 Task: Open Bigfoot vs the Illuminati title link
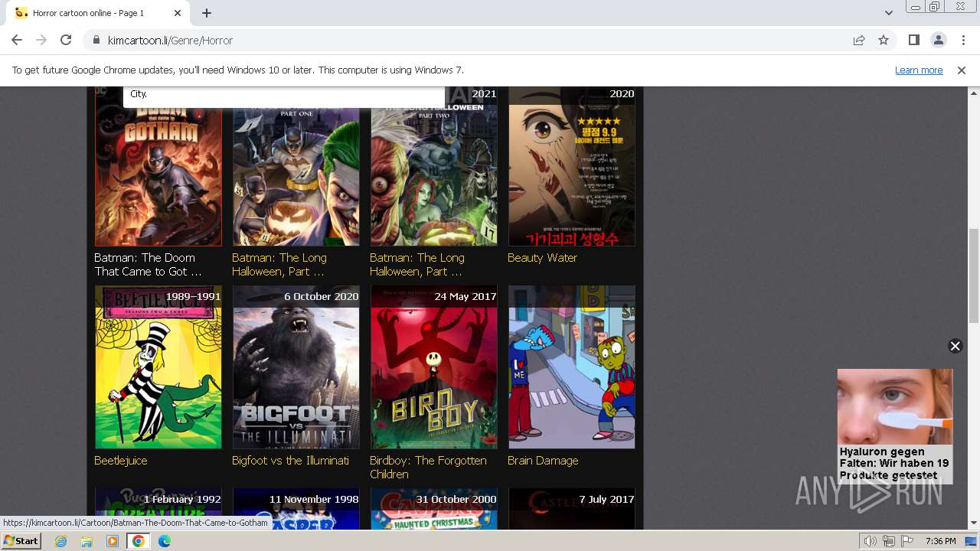click(291, 461)
